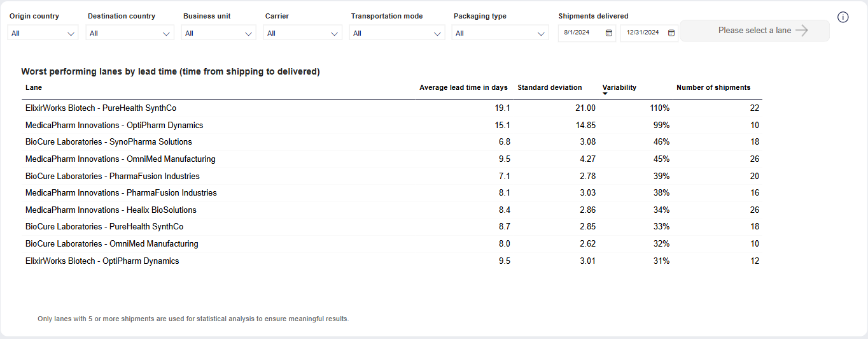
Task: Sort by the Variability column header
Action: pyautogui.click(x=619, y=87)
